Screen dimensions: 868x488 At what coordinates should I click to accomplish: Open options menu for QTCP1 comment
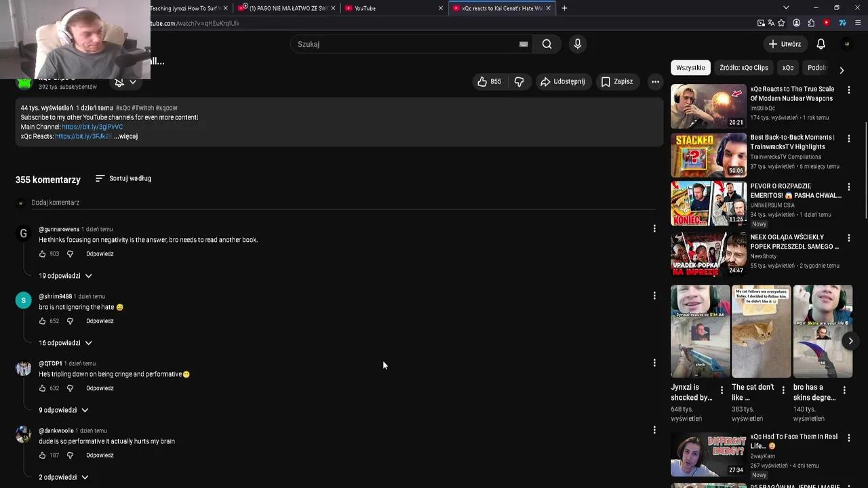coord(654,363)
